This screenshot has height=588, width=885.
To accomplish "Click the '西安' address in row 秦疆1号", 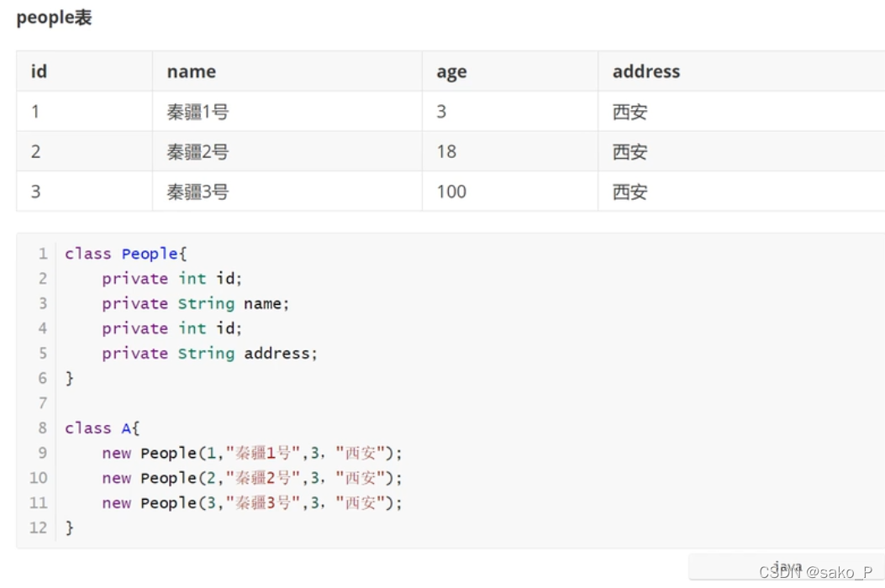I will click(x=630, y=112).
